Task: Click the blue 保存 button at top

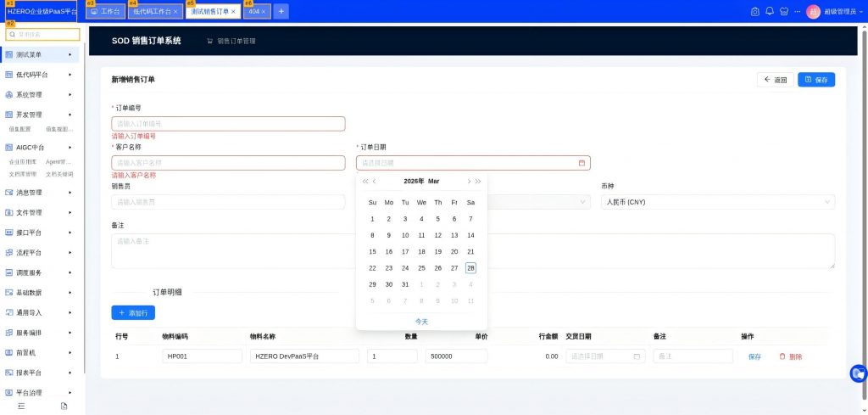Action: 816,79
